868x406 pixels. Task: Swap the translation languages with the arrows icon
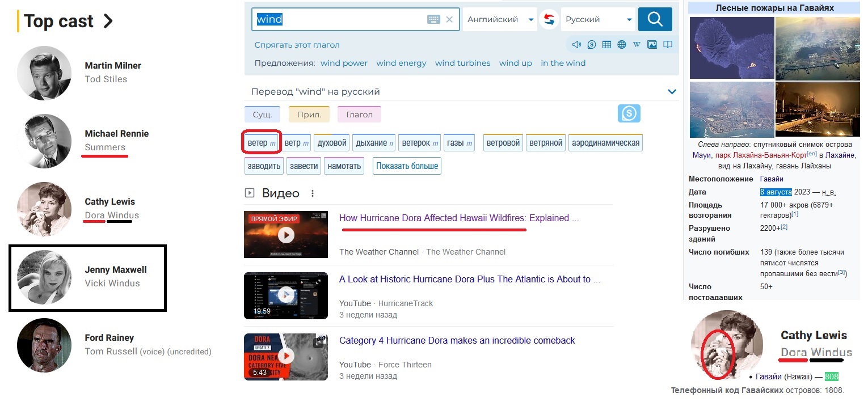click(549, 19)
